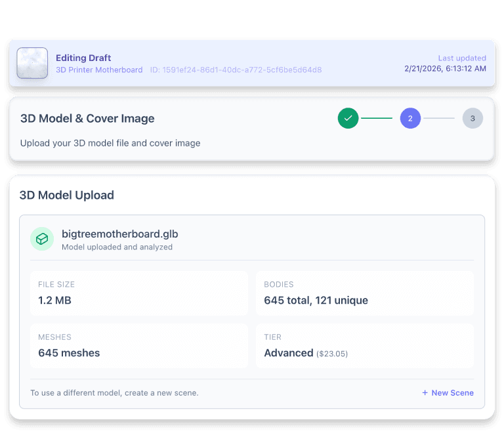This screenshot has height=439, width=504.
Task: Click the New Scene link
Action: (448, 392)
